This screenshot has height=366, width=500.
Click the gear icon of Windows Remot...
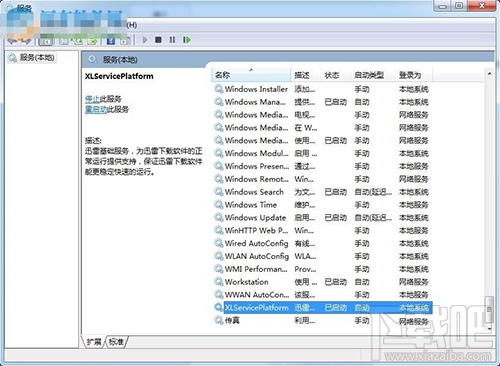[219, 179]
